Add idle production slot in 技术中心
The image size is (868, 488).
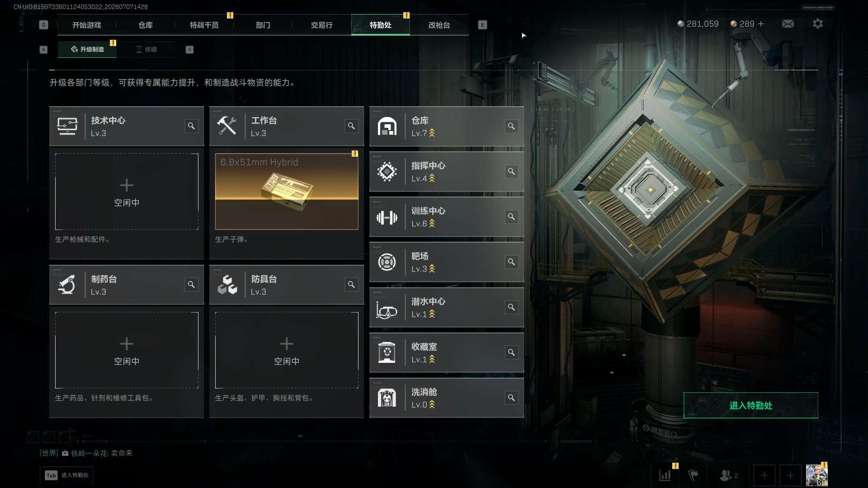click(x=127, y=192)
